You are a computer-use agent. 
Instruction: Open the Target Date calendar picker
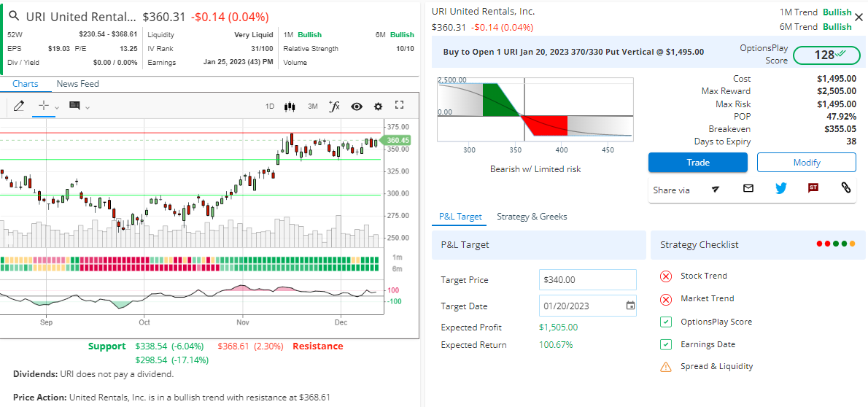pyautogui.click(x=630, y=305)
